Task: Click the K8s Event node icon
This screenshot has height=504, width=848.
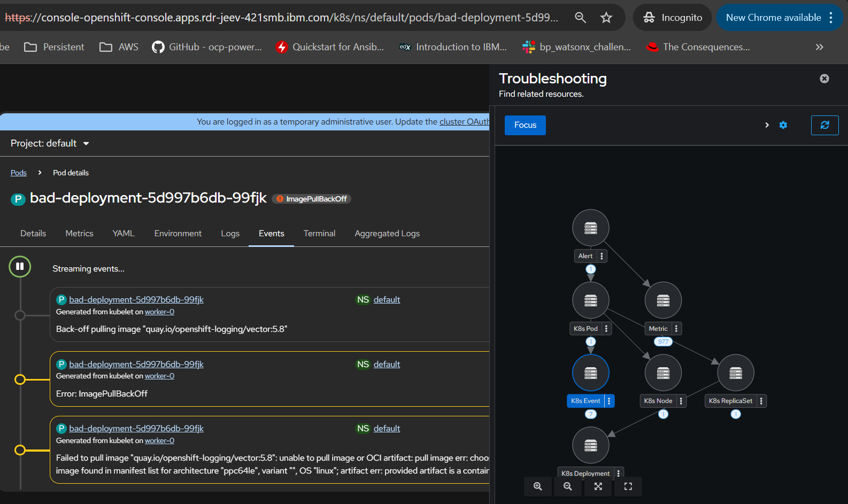Action: [590, 373]
